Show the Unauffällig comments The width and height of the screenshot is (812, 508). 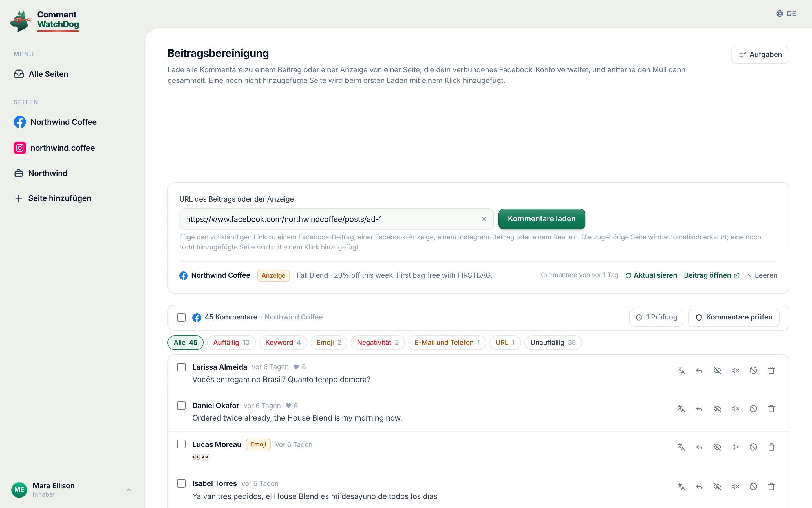click(x=553, y=342)
